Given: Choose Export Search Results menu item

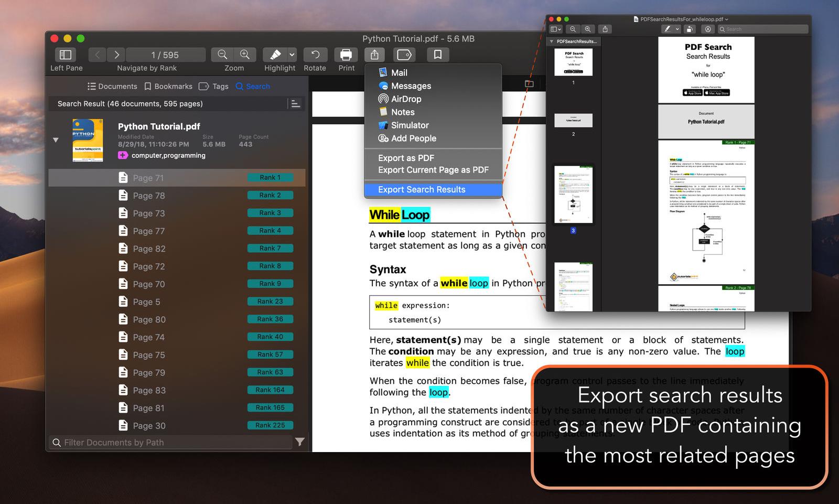Looking at the screenshot, I should click(x=433, y=189).
